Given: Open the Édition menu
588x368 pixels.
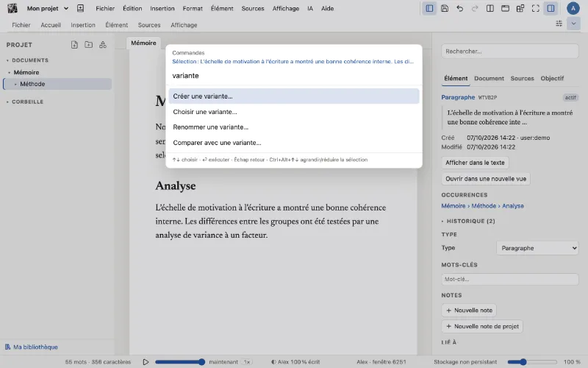Looking at the screenshot, I should tap(132, 8).
